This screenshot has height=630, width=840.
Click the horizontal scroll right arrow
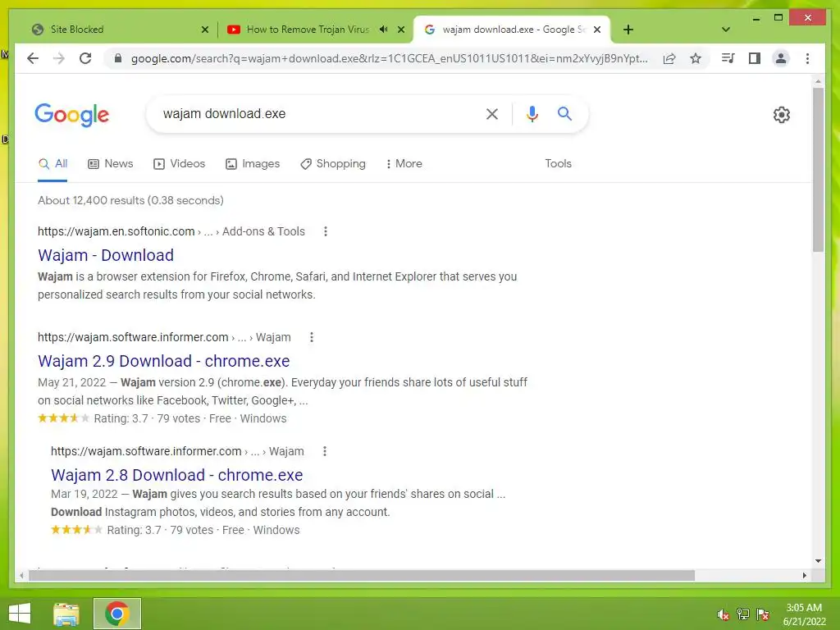point(804,575)
